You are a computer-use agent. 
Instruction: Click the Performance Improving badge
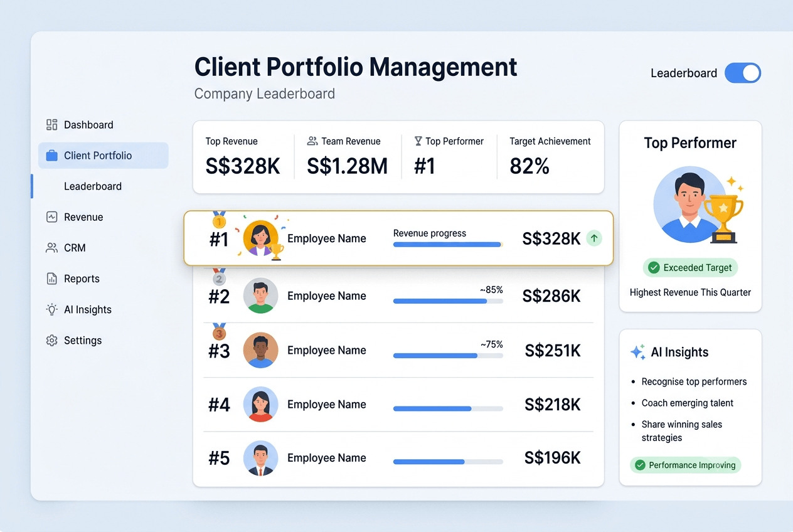(686, 465)
